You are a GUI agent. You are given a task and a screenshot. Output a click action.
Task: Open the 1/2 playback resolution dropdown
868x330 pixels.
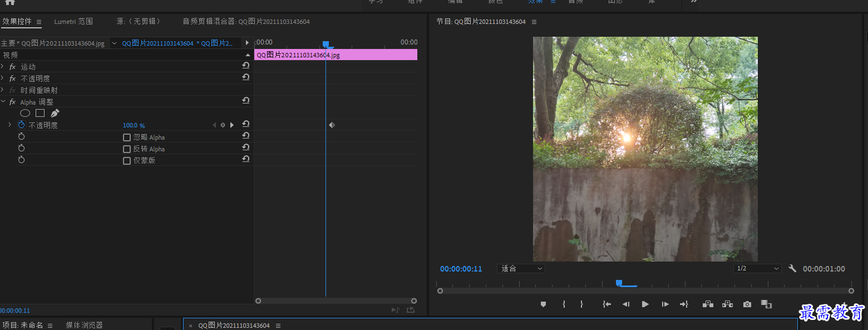(x=757, y=268)
